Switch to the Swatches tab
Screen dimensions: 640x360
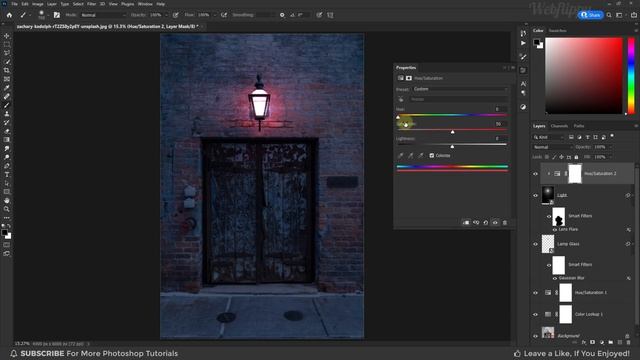tap(558, 31)
